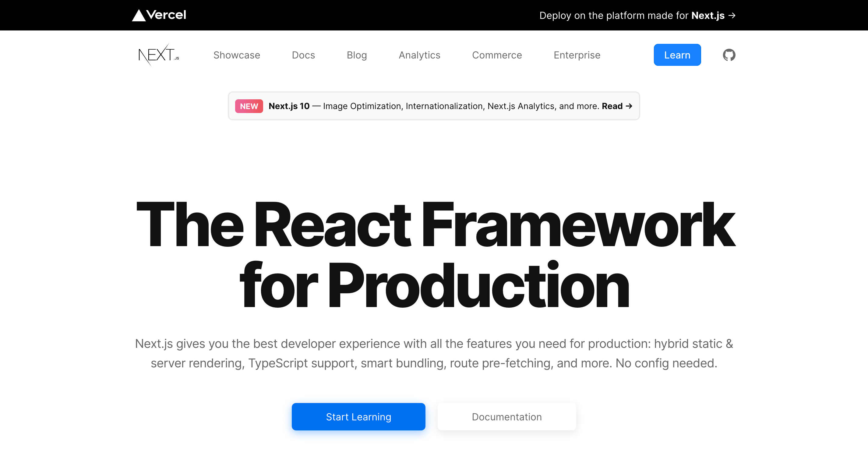Screen dimensions: 868x449
Task: Click the pink NEW badge
Action: pos(249,106)
